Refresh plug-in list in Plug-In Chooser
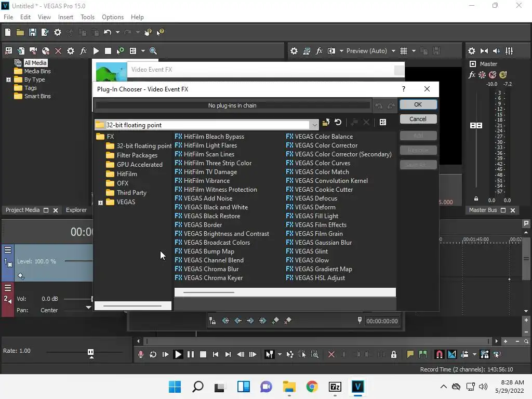Screen dimensions: 532x399 pyautogui.click(x=338, y=122)
